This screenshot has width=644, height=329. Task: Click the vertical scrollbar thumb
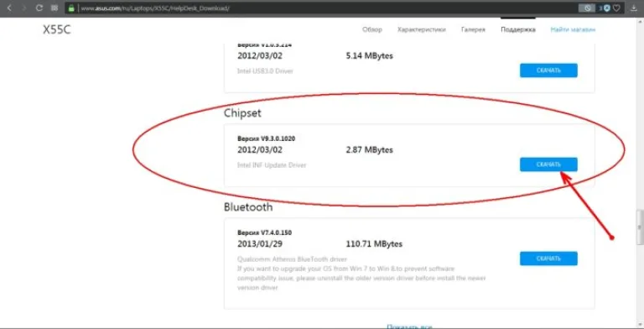point(640,227)
